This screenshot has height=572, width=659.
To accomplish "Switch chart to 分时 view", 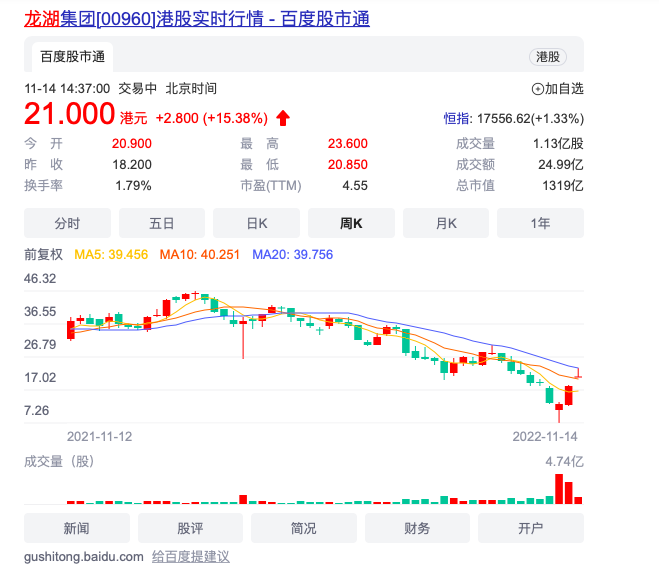I will pyautogui.click(x=67, y=223).
